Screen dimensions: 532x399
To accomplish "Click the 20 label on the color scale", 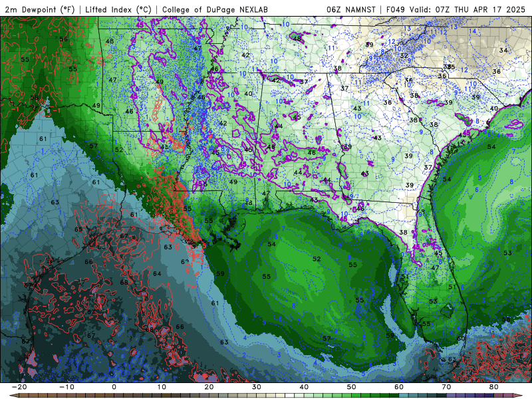I will [x=209, y=387].
